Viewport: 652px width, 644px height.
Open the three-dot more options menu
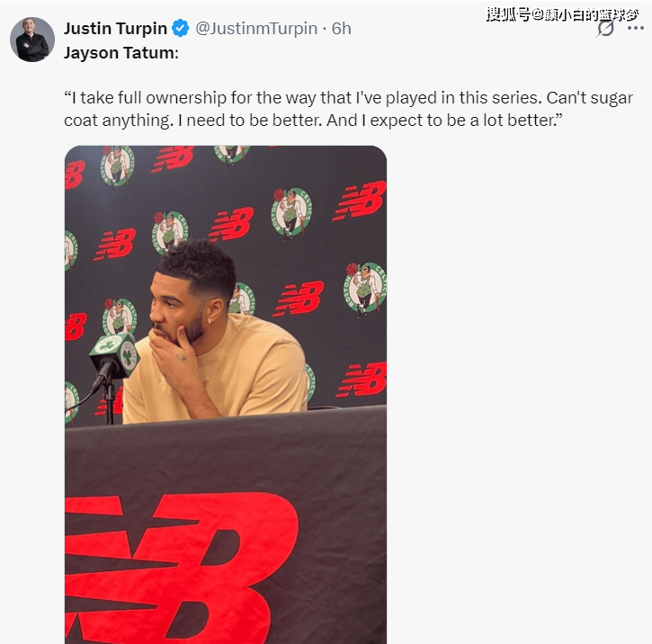pos(636,28)
